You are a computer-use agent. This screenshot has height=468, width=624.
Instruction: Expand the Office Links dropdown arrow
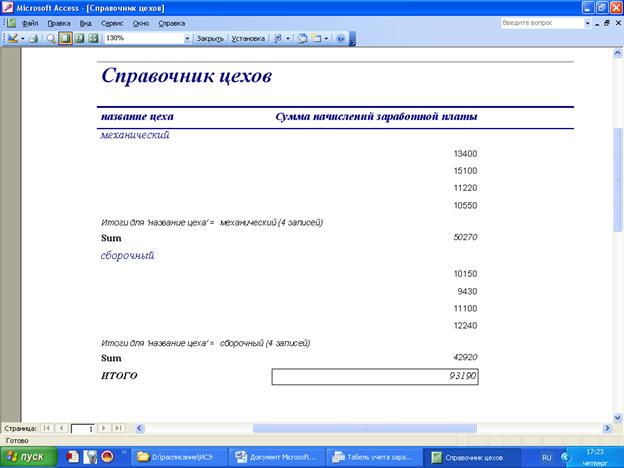pos(288,39)
